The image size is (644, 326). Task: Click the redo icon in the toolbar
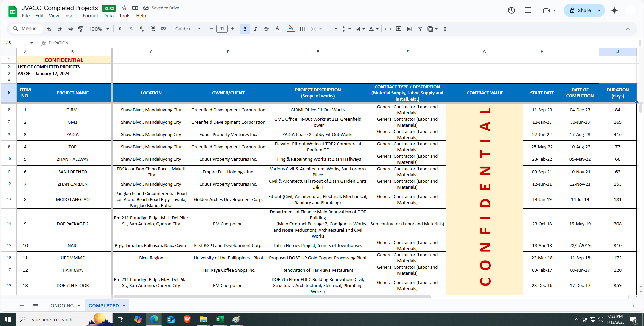point(60,29)
